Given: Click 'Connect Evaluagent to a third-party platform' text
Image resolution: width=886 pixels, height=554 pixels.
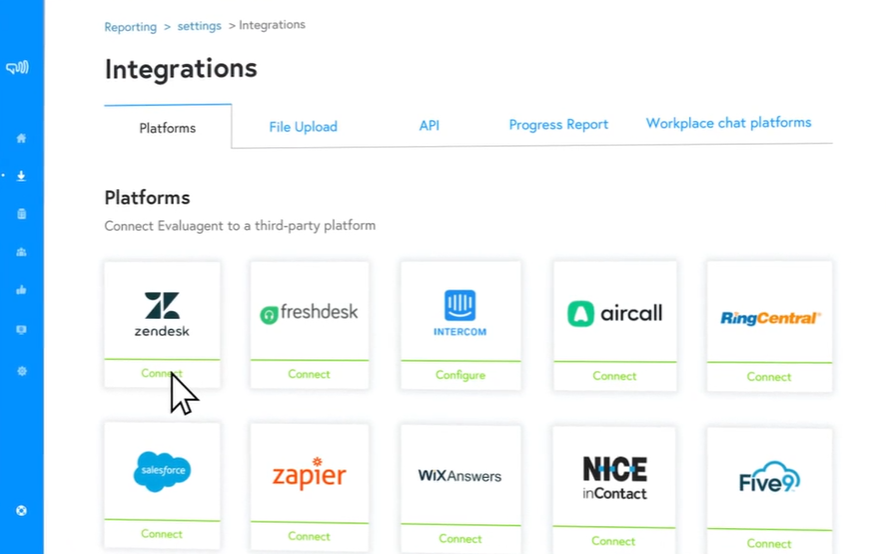Looking at the screenshot, I should pyautogui.click(x=240, y=226).
